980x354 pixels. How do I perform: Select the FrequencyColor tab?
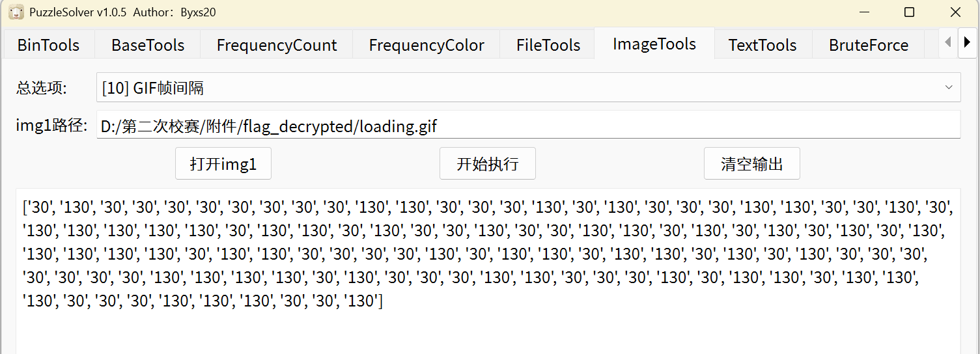(x=427, y=45)
